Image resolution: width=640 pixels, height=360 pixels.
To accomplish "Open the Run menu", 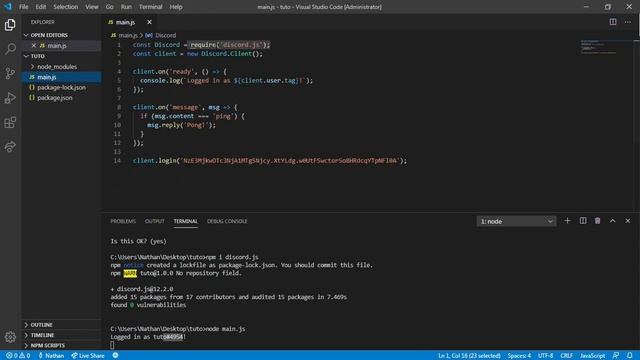I will 126,7.
